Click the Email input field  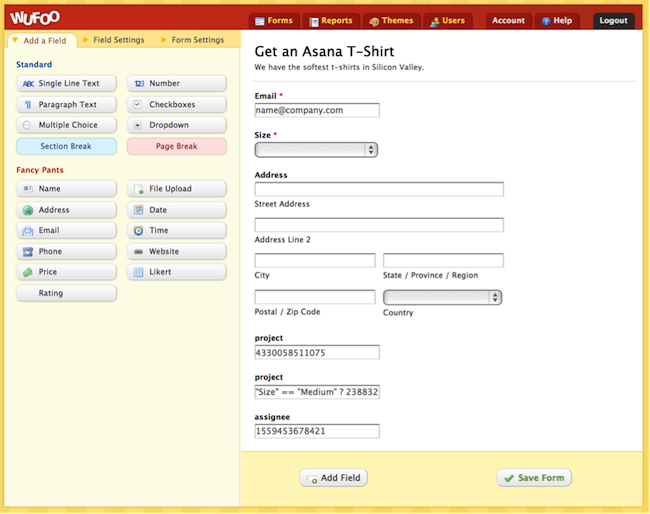[x=317, y=110]
